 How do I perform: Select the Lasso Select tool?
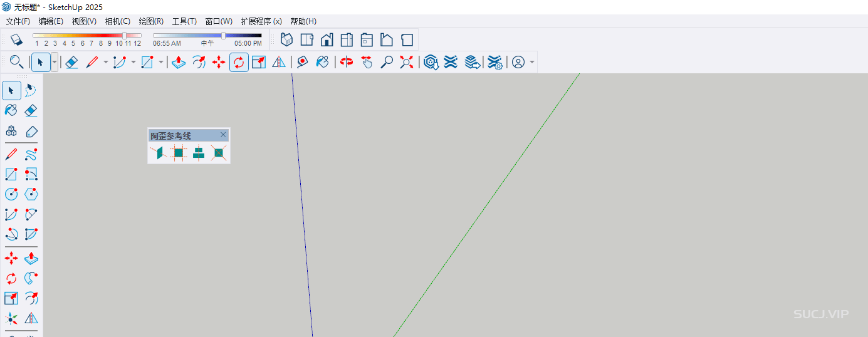coord(31,91)
